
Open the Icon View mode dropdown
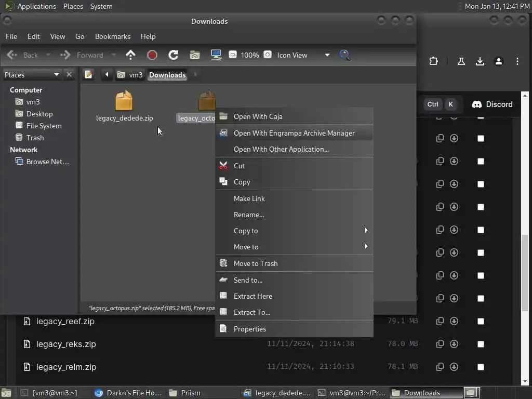tap(302, 55)
